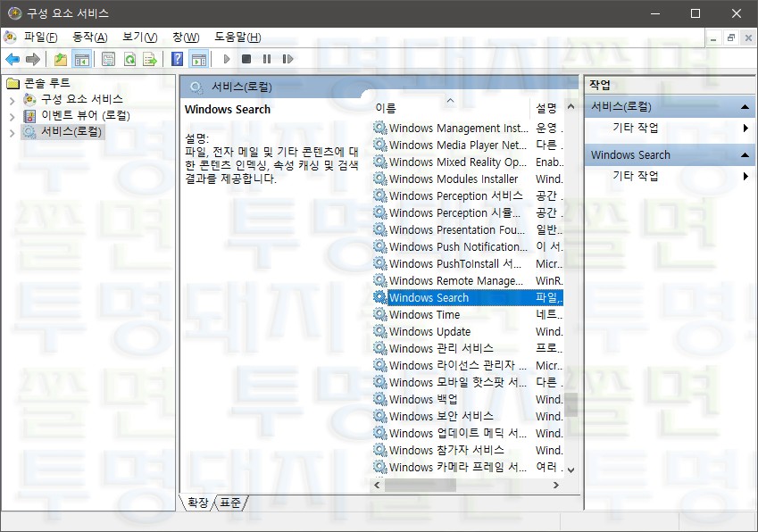Switch to the 표준 tab
The image size is (758, 532).
click(x=230, y=503)
